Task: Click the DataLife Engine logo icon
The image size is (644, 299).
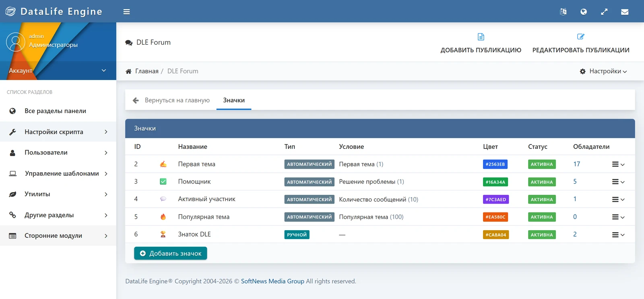Action: [10, 11]
